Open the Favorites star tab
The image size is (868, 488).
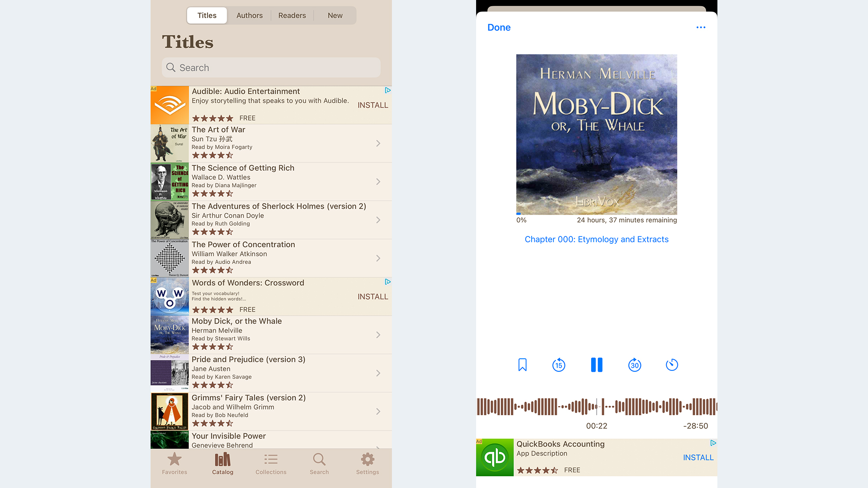[x=174, y=463]
